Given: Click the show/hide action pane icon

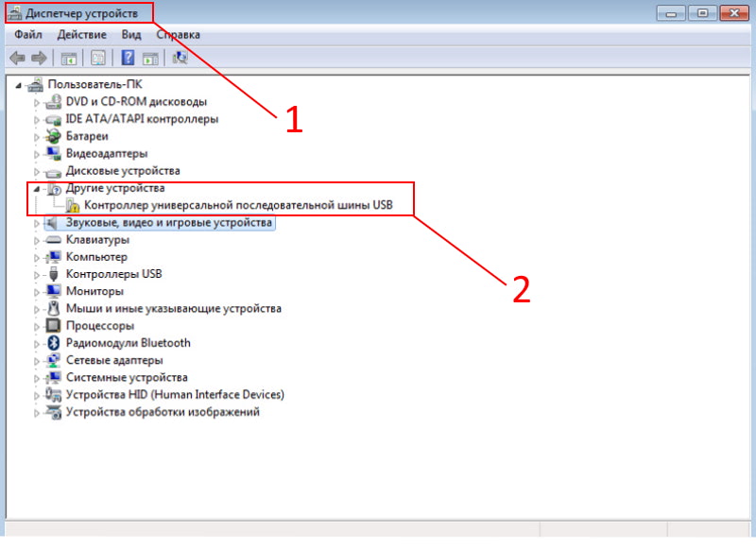Looking at the screenshot, I should 150,59.
